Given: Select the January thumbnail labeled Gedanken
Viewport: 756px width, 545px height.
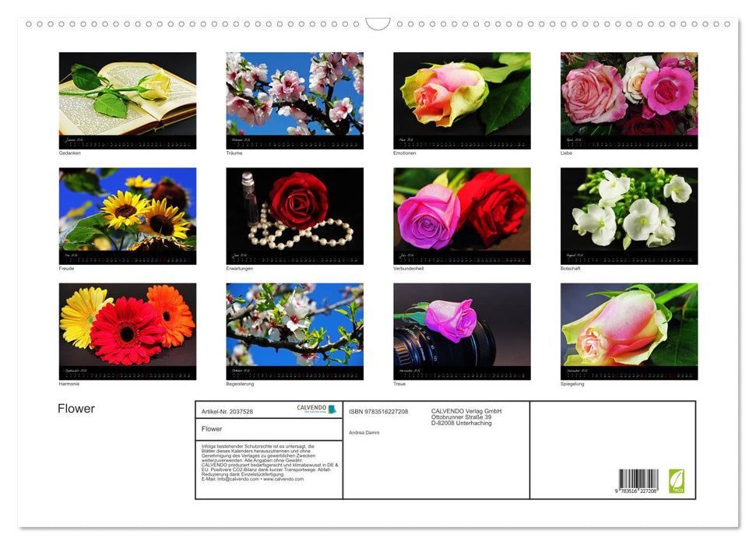Looking at the screenshot, I should pyautogui.click(x=127, y=100).
